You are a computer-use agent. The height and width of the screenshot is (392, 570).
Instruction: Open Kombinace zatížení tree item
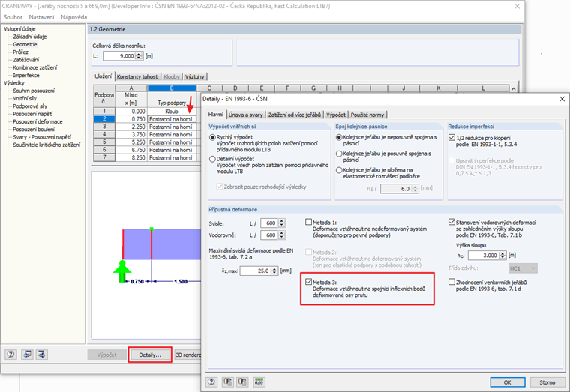point(35,67)
